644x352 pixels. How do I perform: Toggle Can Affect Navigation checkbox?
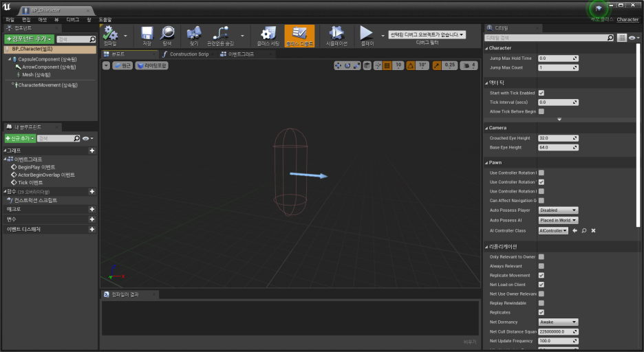541,201
